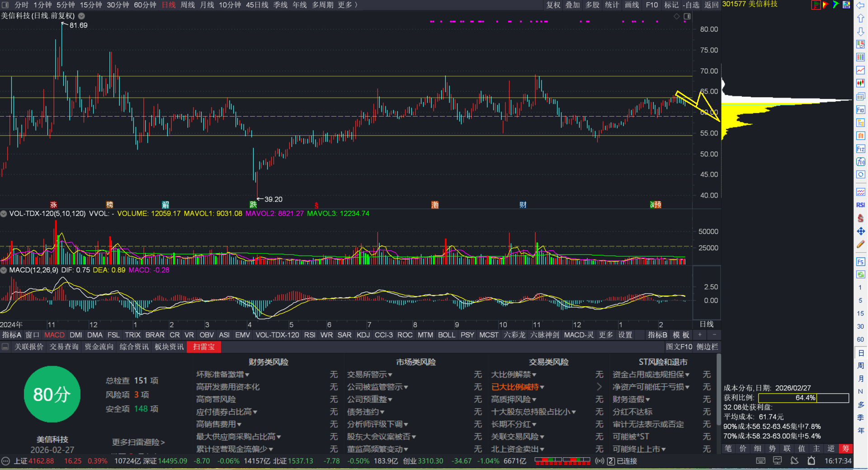Open the 更多 timeframe dropdown in top bar

tap(347, 5)
